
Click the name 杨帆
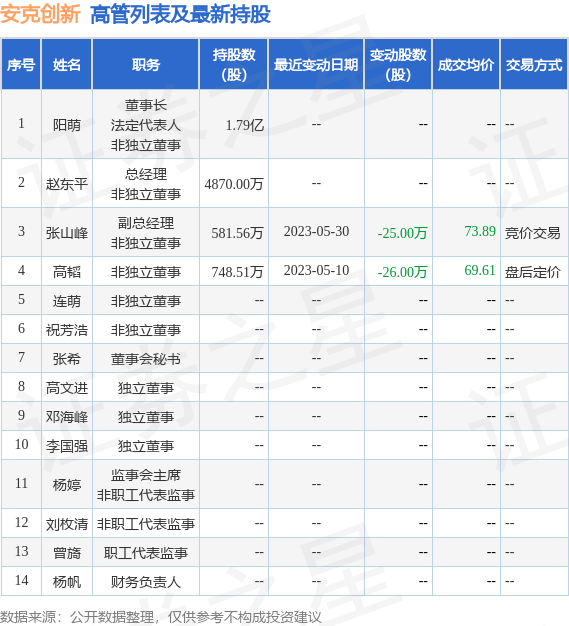tap(67, 581)
